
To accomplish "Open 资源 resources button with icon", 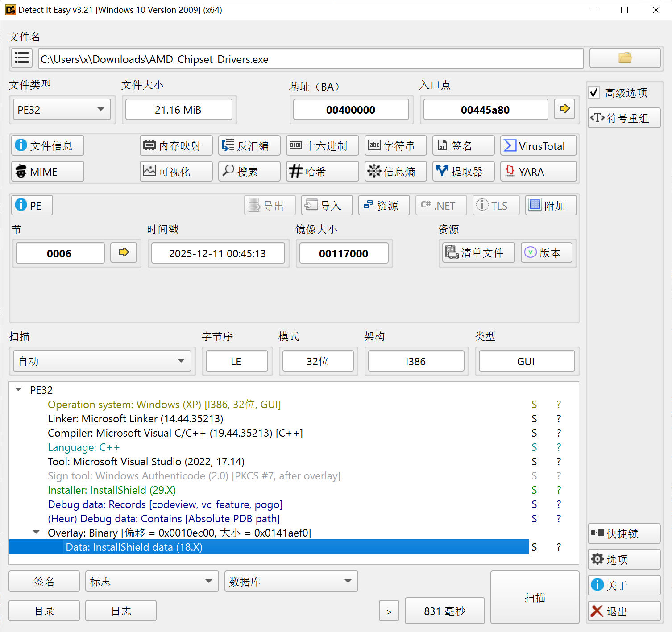I will click(x=384, y=206).
